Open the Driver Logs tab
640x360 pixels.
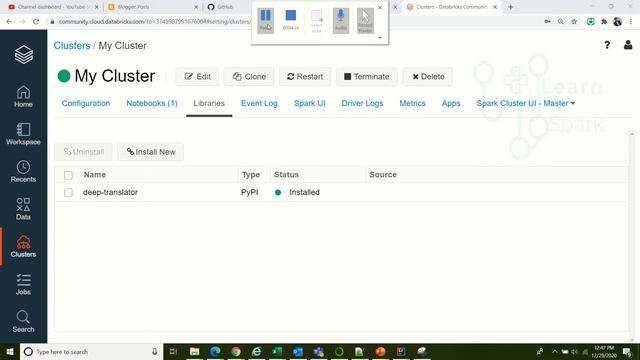[x=362, y=103]
